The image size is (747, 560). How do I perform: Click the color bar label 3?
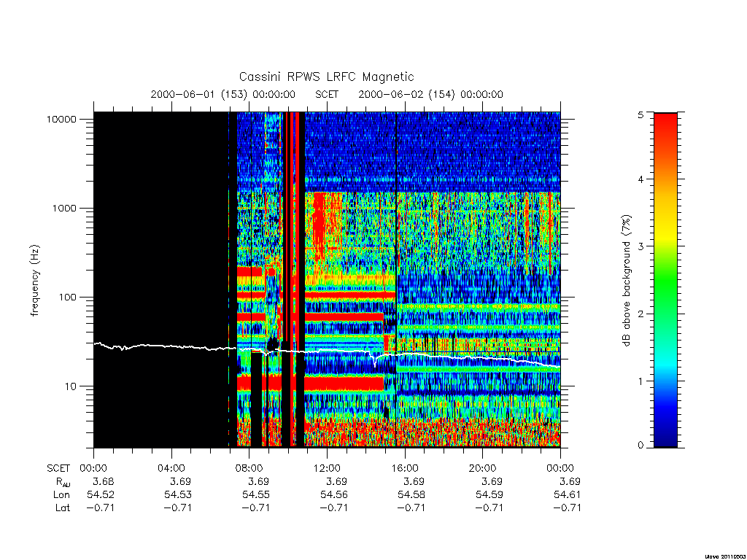click(x=640, y=246)
